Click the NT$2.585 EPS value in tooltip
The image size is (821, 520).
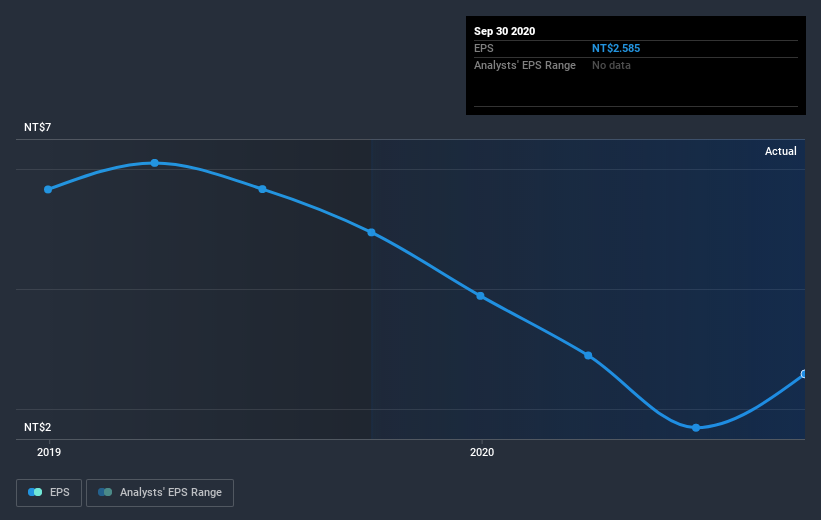616,48
